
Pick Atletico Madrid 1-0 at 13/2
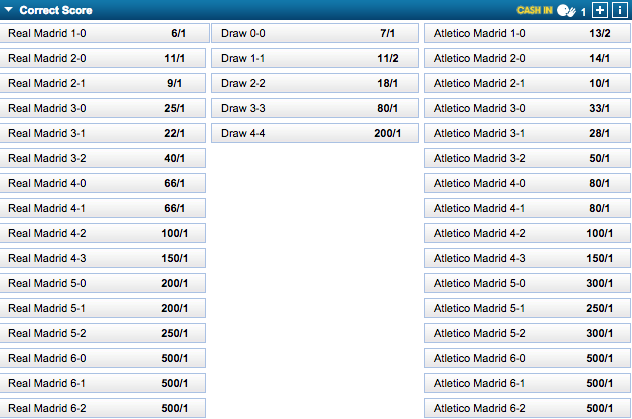(x=527, y=33)
